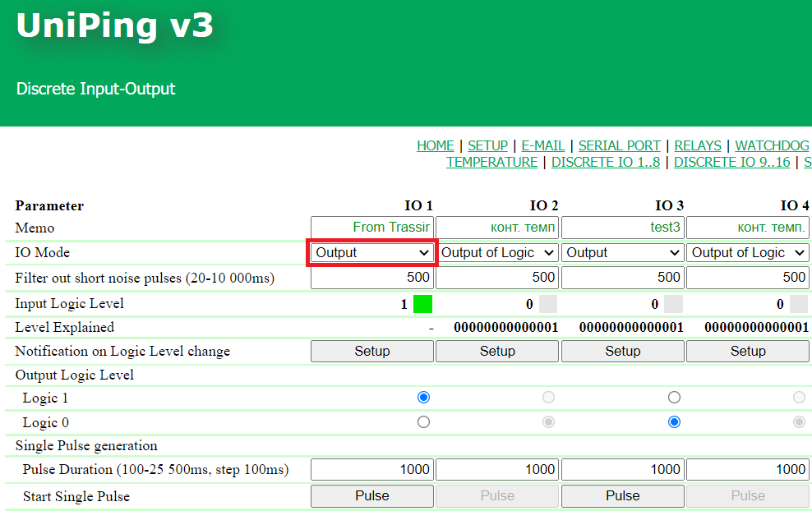Click the greyed-out Pulse button for IO 4
Viewport: 812px width, 511px height.
[748, 496]
